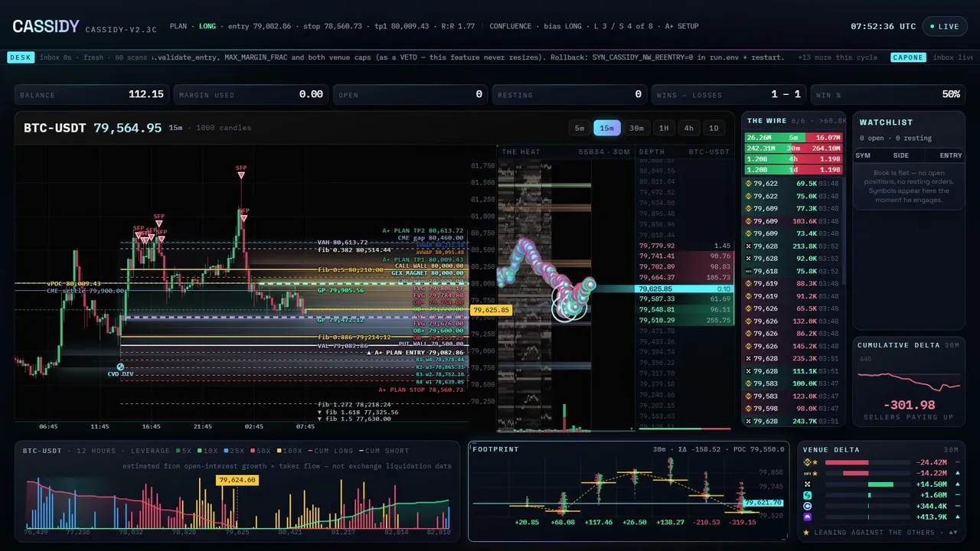980x551 pixels.
Task: Click the CASSIDY logo
Action: coord(46,27)
